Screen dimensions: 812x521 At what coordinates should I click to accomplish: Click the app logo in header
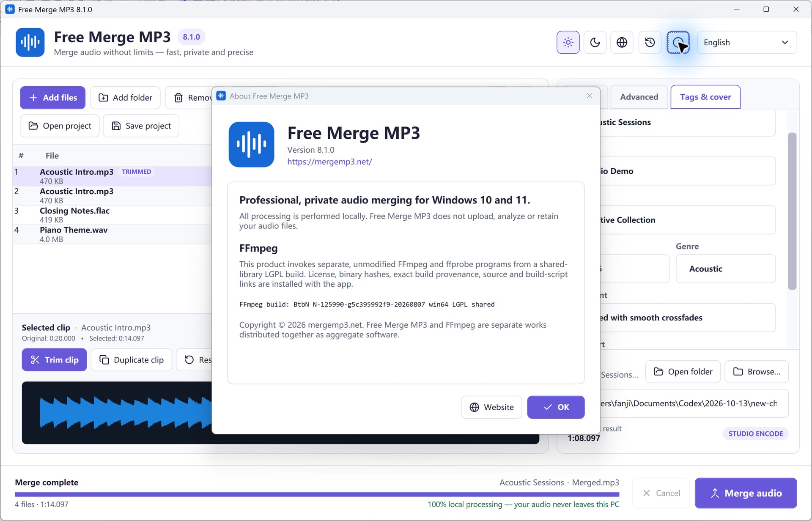30,42
